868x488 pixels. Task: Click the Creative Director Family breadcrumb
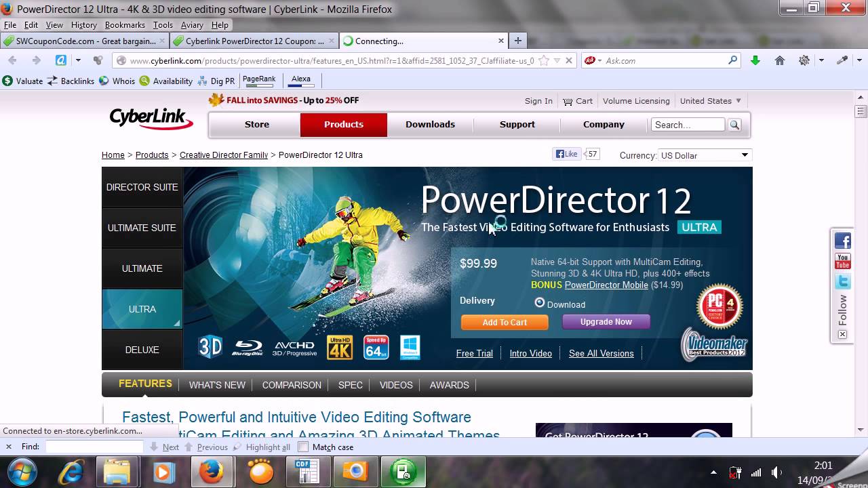(x=224, y=155)
